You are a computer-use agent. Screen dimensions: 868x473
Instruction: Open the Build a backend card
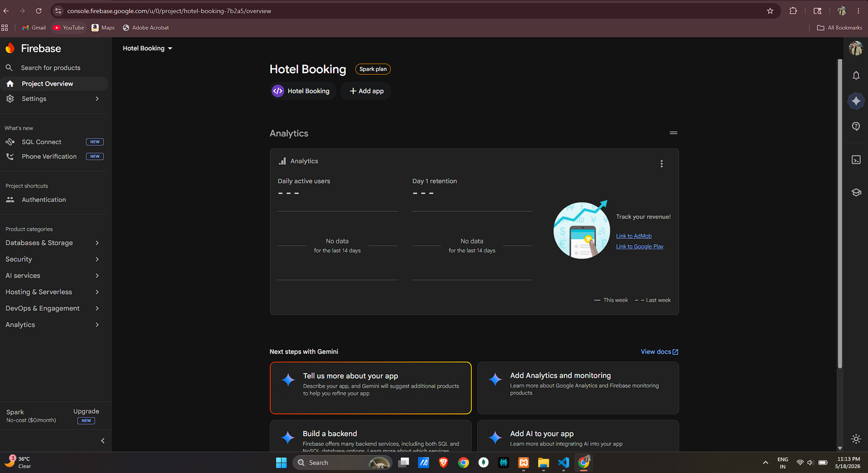(x=371, y=436)
